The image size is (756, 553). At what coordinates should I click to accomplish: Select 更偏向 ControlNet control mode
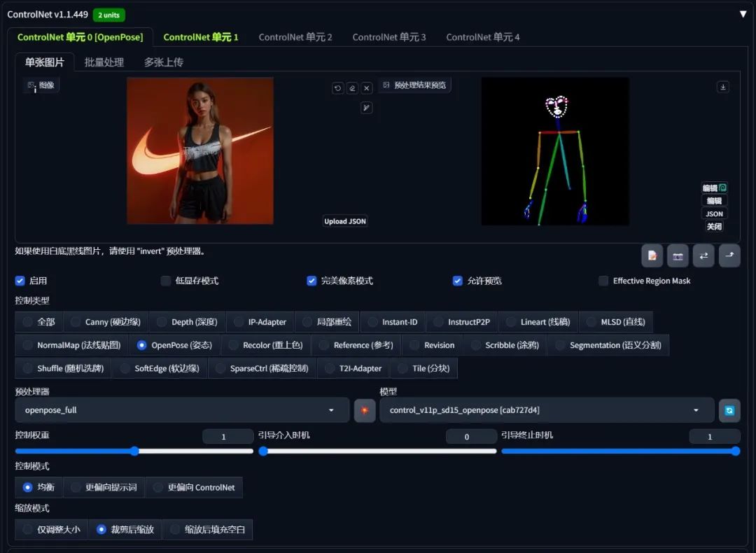(194, 487)
